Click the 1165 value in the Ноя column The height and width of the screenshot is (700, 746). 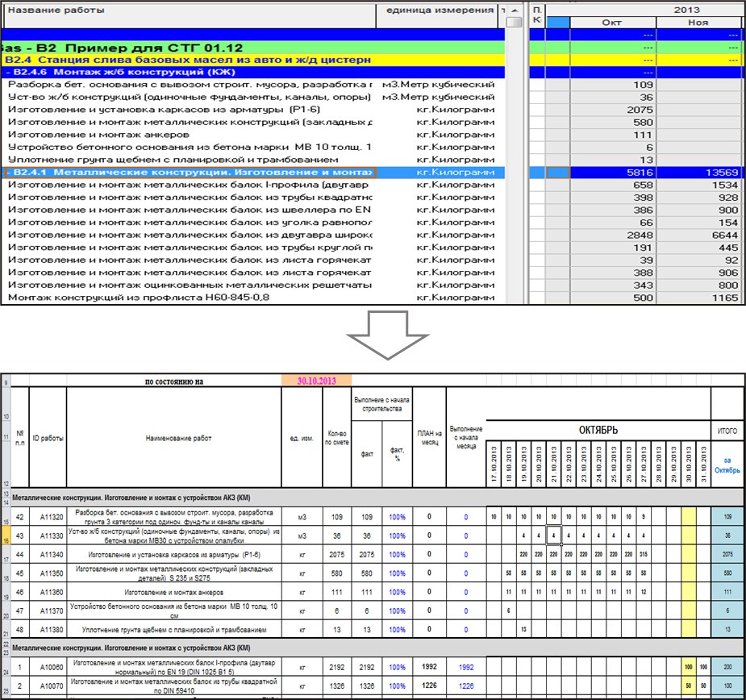point(725,298)
